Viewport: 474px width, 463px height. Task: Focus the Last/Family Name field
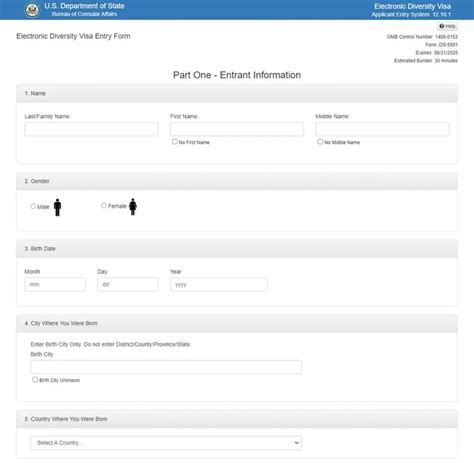pos(91,129)
